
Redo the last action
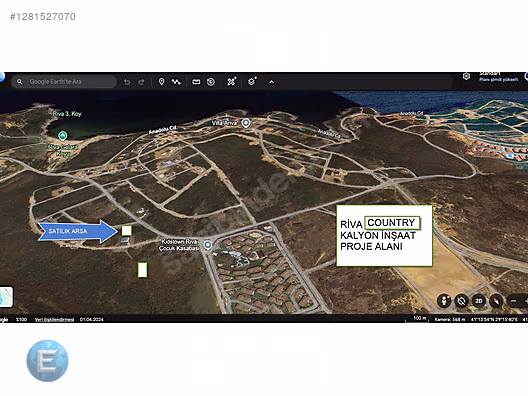point(141,82)
